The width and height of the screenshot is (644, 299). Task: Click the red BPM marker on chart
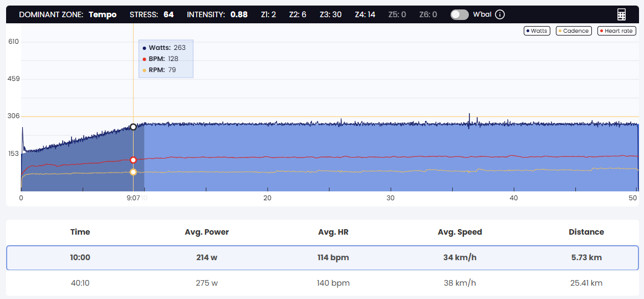click(133, 160)
